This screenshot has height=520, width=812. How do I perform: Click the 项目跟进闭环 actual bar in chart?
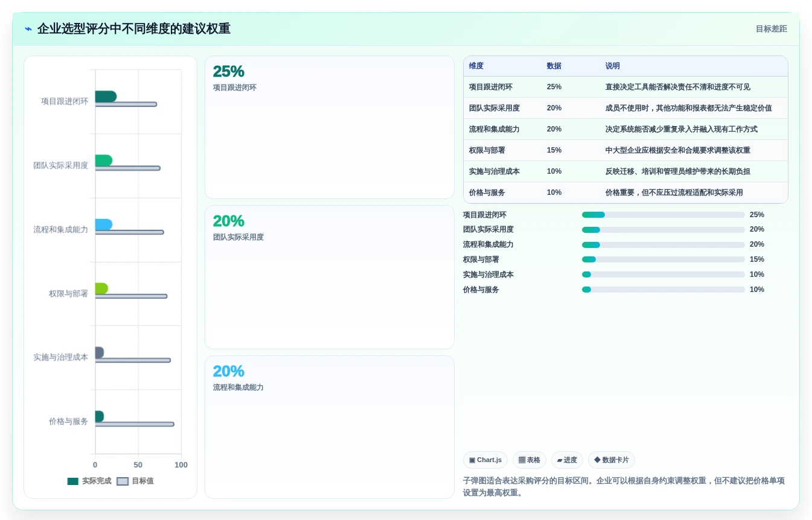[x=106, y=97]
